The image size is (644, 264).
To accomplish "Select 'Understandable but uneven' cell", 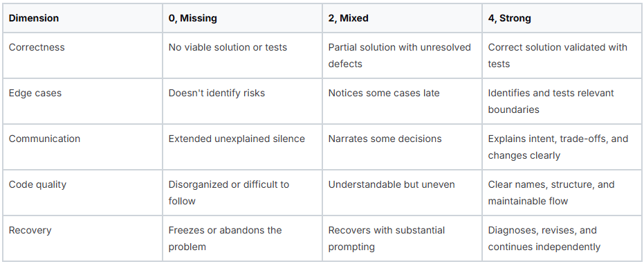I will (x=402, y=193).
